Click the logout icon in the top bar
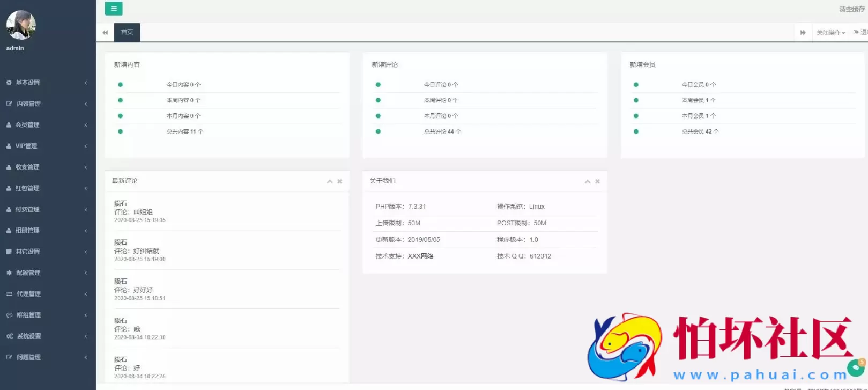 pos(856,33)
